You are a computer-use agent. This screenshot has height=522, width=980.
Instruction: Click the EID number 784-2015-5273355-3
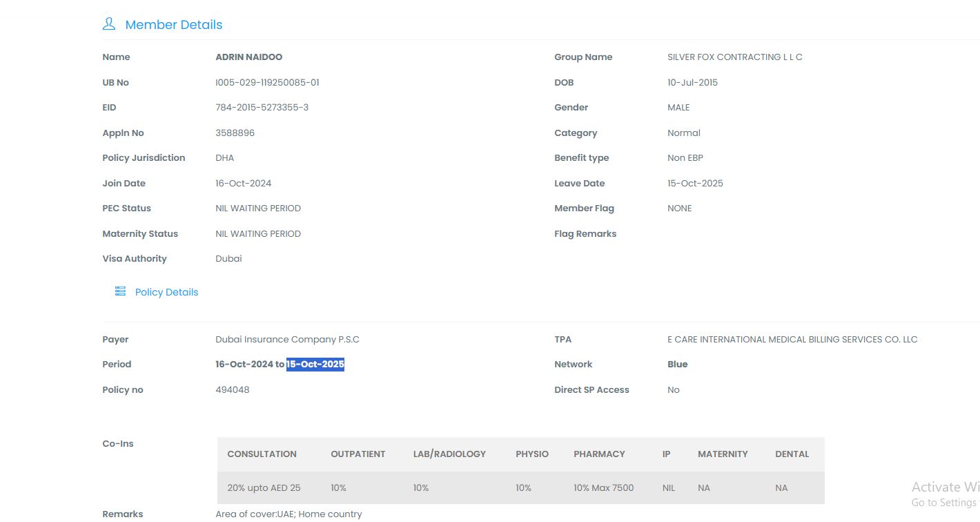(x=262, y=108)
